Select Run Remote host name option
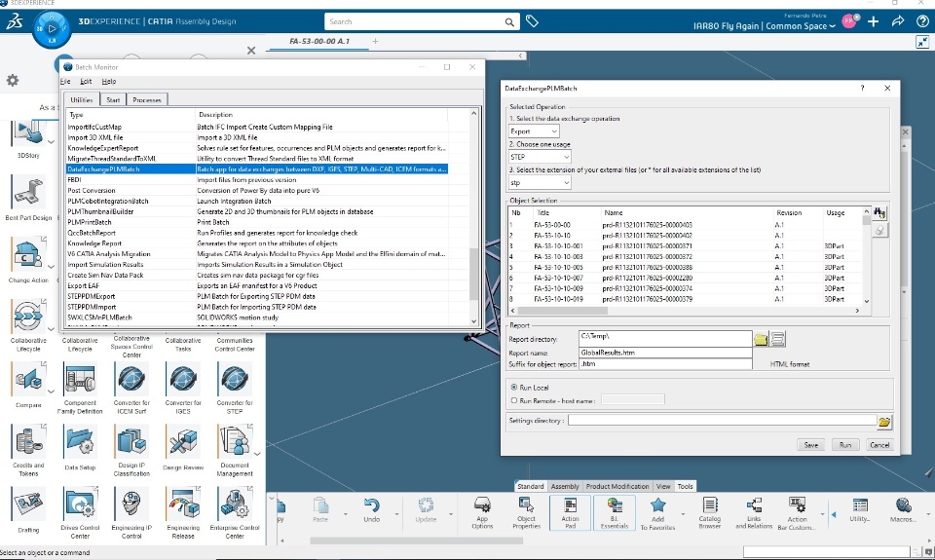Screen dimensions: 935x560 [514, 401]
